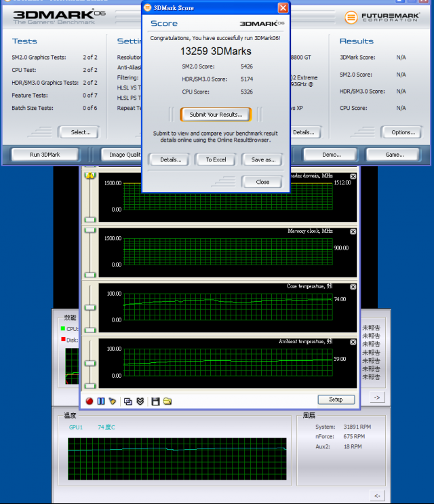The width and height of the screenshot is (434, 504).
Task: Click the Futuremark orange logo icon
Action: (351, 18)
